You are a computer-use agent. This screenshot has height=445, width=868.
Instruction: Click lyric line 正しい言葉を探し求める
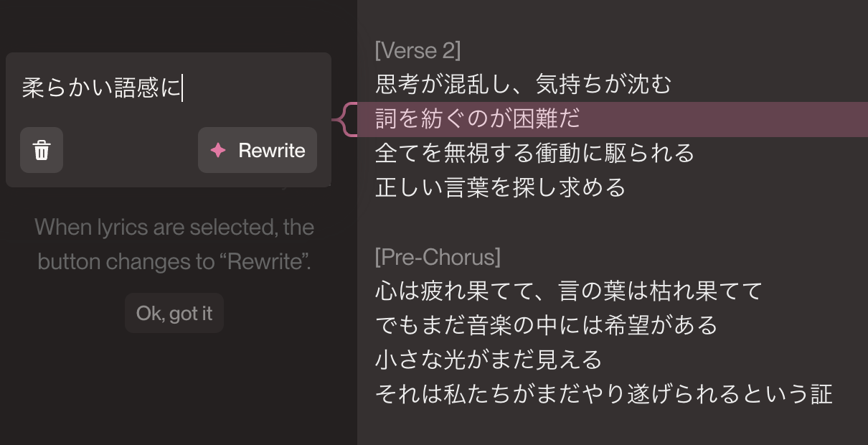tap(500, 187)
